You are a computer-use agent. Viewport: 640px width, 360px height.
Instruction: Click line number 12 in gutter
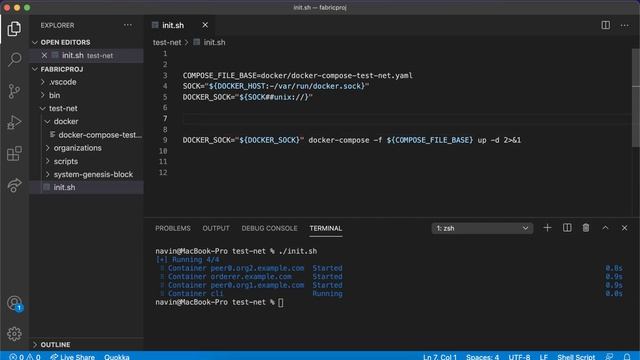tap(163, 172)
